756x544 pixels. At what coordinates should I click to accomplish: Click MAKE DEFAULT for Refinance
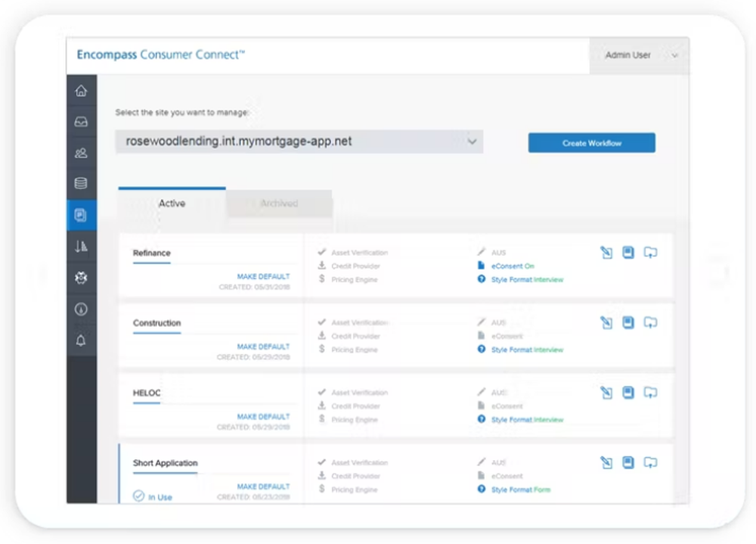click(x=263, y=277)
